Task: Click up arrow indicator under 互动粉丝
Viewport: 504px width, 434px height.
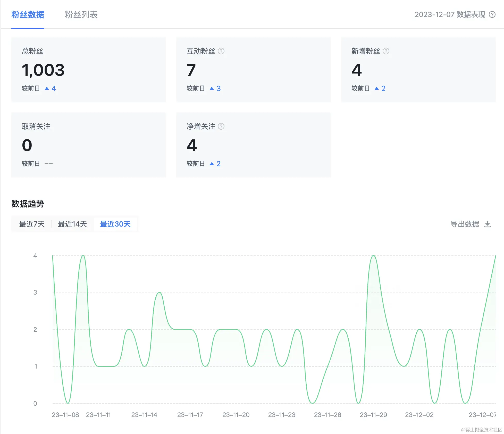Action: (x=212, y=88)
